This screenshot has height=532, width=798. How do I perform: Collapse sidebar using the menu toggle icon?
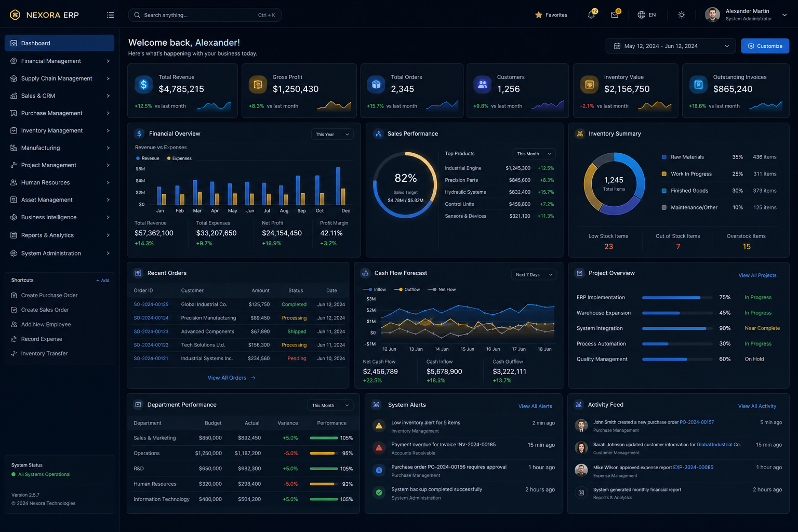pos(110,15)
